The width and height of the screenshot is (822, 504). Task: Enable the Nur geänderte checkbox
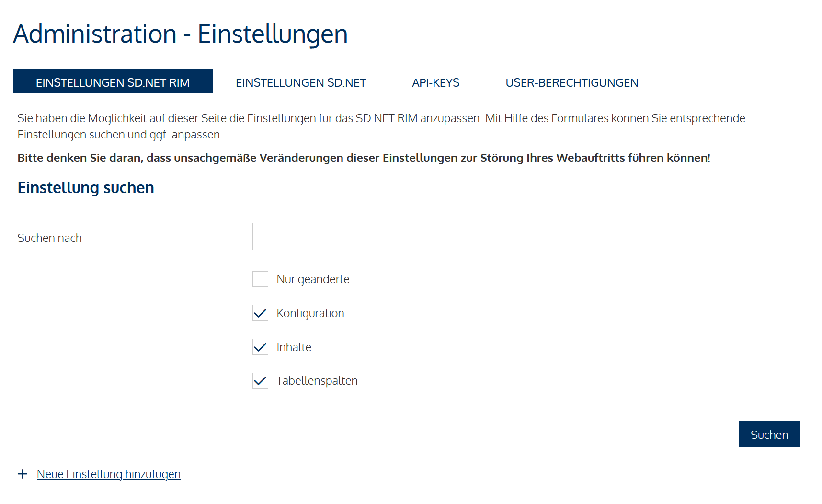pyautogui.click(x=260, y=279)
